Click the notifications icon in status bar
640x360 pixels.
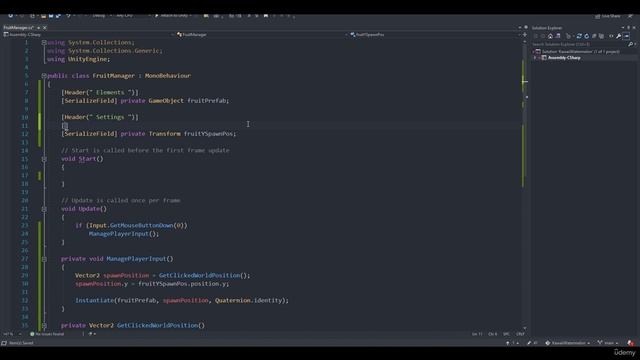pyautogui.click(x=631, y=343)
